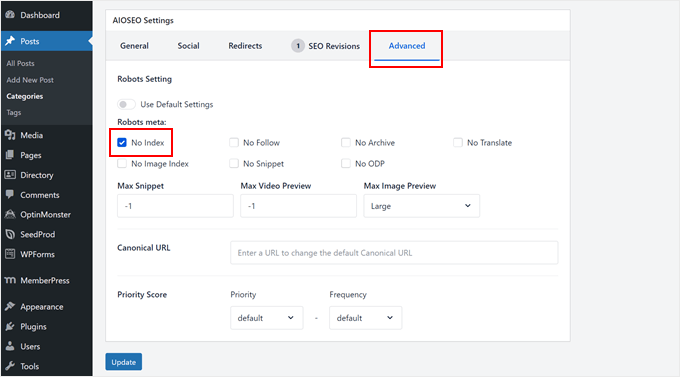Click the OptinMonster mascot icon
Viewport: 680px width, 377px height.
click(x=10, y=214)
